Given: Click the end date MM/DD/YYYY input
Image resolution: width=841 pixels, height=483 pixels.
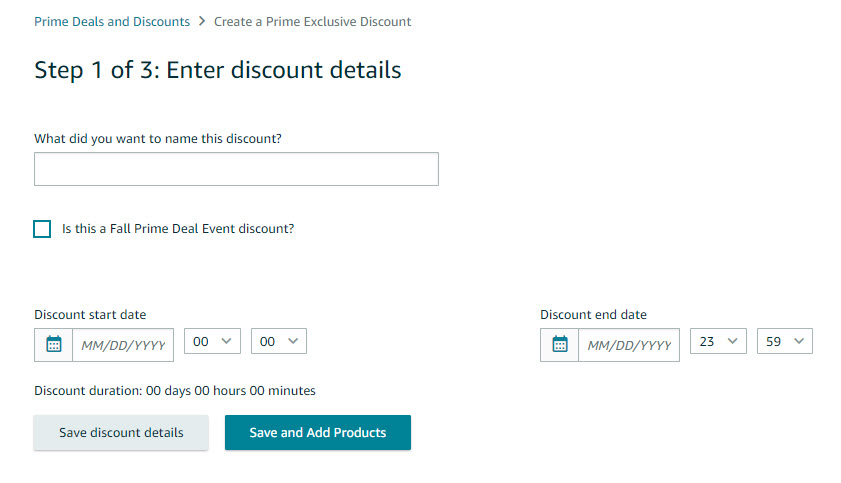Looking at the screenshot, I should coord(629,345).
